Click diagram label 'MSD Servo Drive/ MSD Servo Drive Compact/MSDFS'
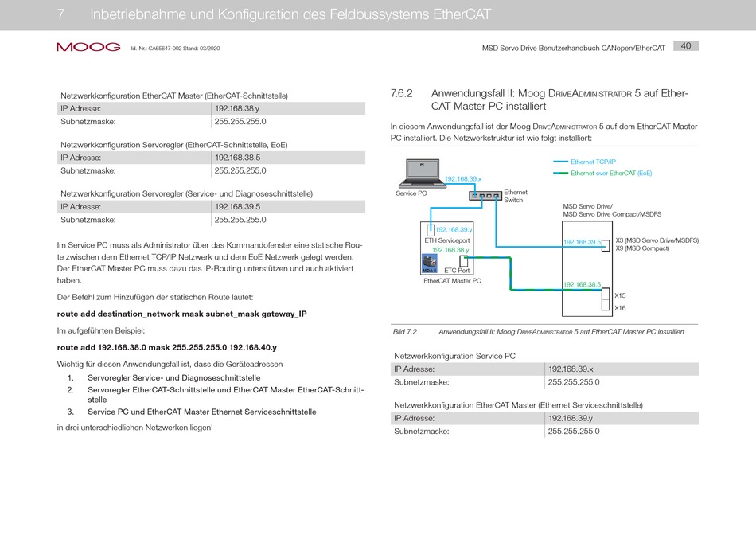Screen dimensions: 756x535 pyautogui.click(x=612, y=210)
